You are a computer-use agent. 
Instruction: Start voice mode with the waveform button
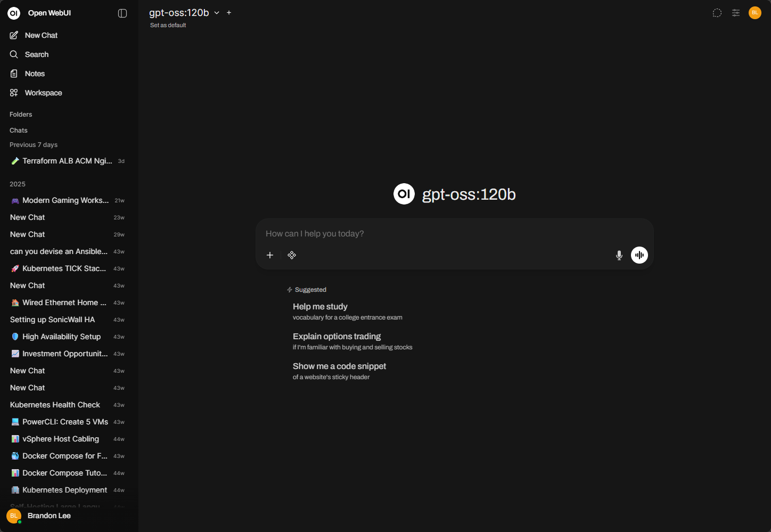pos(639,255)
